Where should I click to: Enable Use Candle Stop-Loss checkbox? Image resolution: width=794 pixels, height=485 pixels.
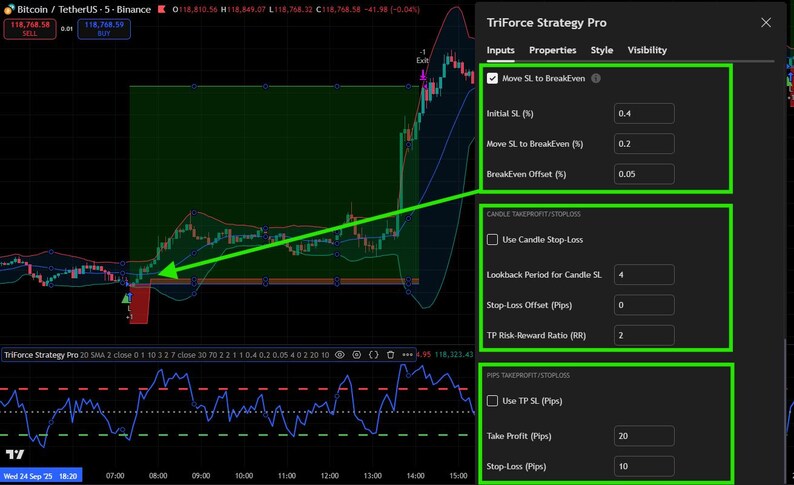pos(492,239)
